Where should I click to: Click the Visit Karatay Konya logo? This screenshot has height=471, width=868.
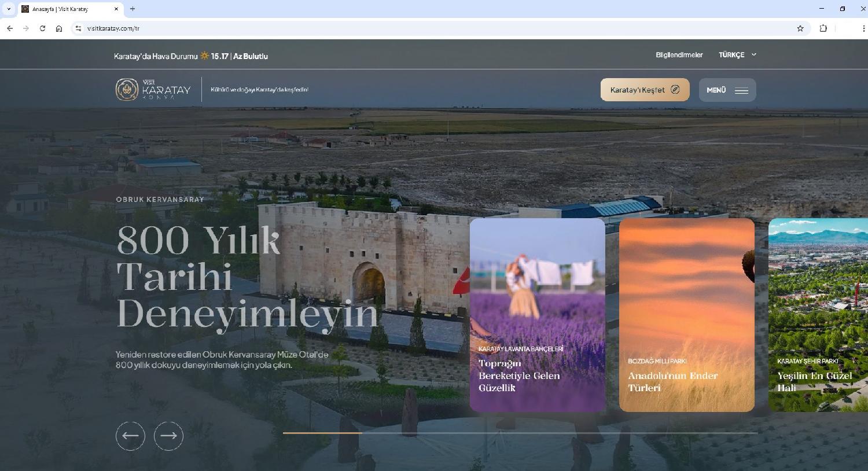click(153, 90)
